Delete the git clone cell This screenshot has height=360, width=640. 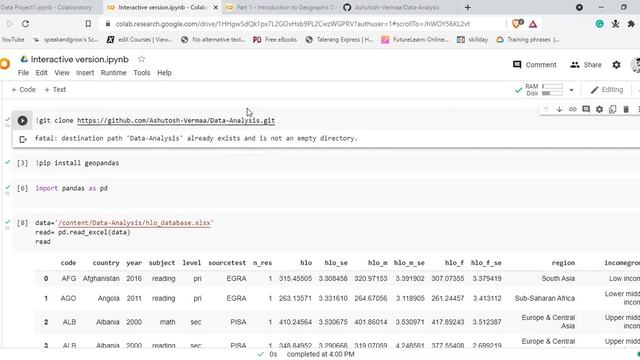tap(626, 109)
